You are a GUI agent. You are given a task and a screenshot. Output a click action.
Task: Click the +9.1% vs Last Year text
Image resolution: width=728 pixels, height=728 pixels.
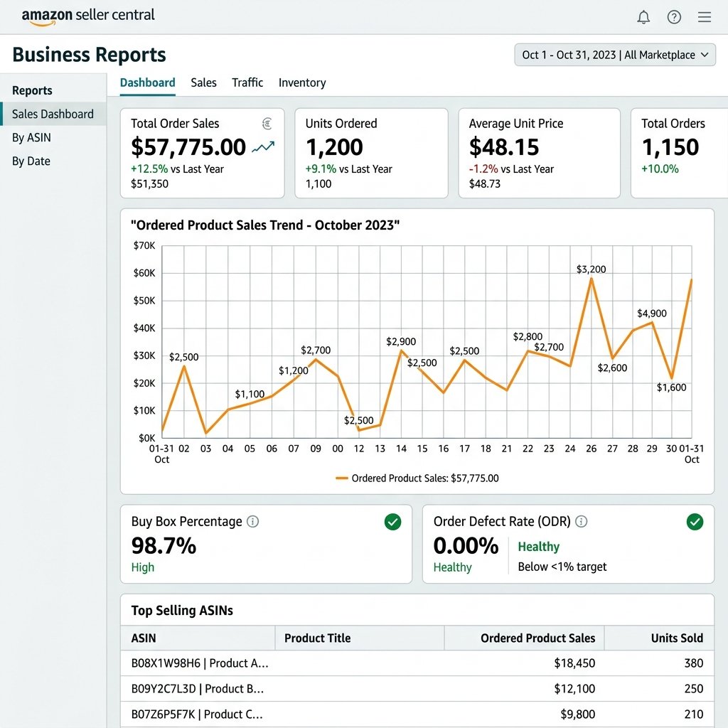coord(348,169)
